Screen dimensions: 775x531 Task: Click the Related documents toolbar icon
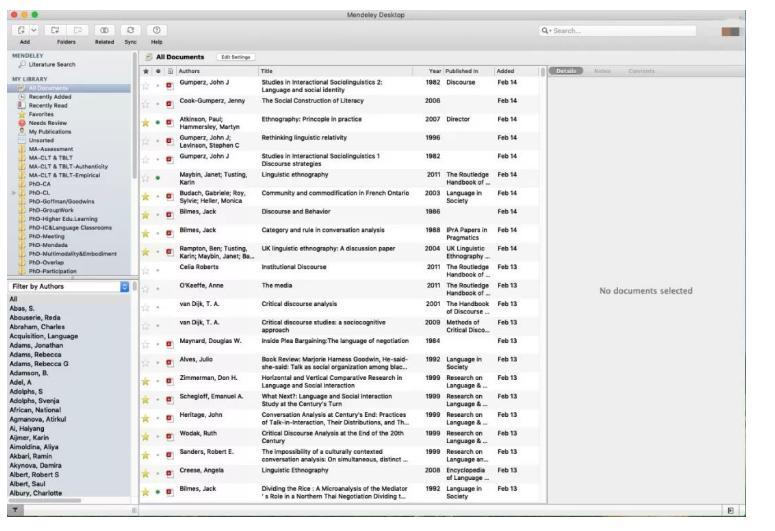coord(104,30)
